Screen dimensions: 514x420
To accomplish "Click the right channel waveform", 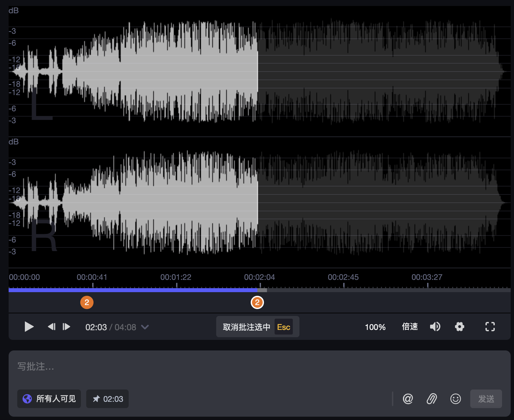I will 259,202.
